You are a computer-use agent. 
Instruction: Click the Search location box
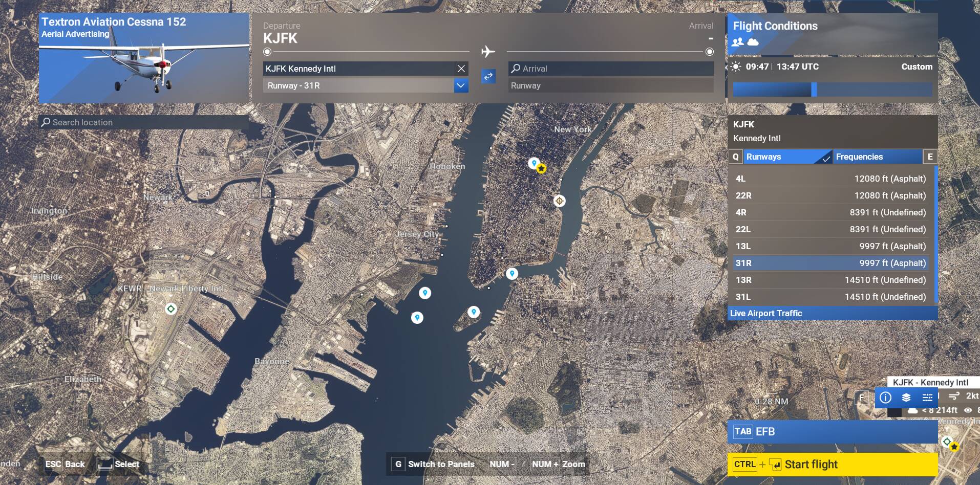pos(143,122)
